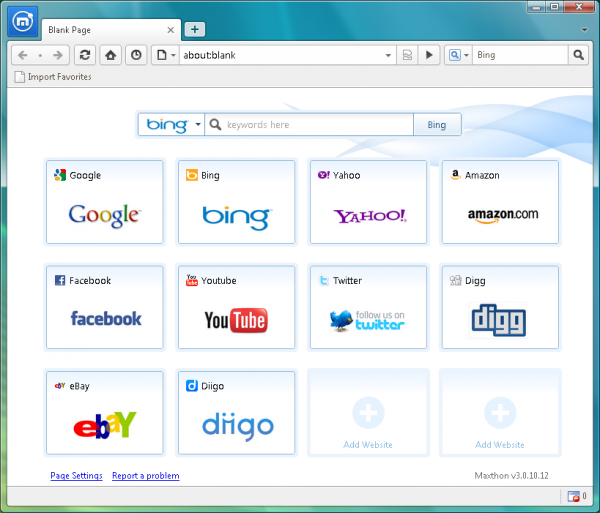Open the history clock icon
This screenshot has width=600, height=513.
[136, 55]
